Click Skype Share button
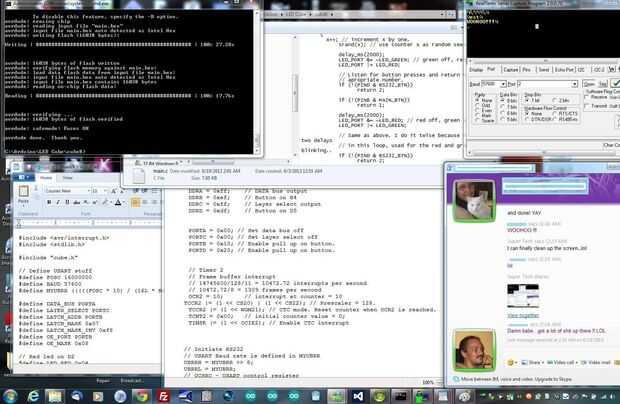This screenshot has width=620, height=404. tap(531, 362)
